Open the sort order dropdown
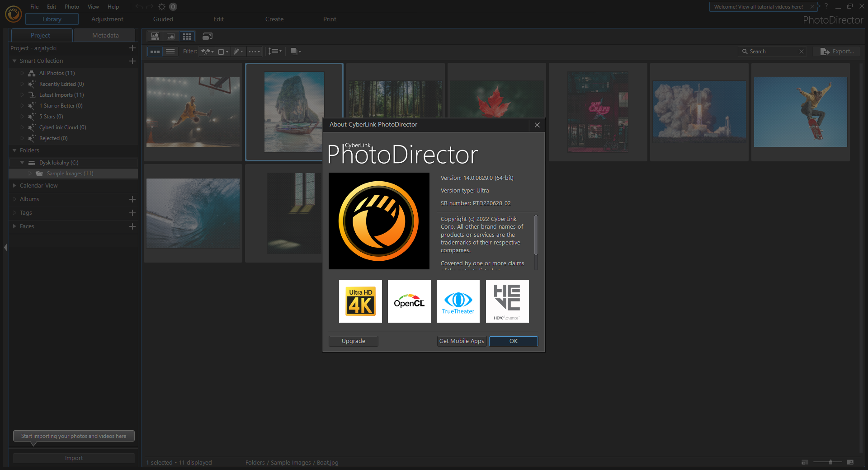 (x=275, y=52)
